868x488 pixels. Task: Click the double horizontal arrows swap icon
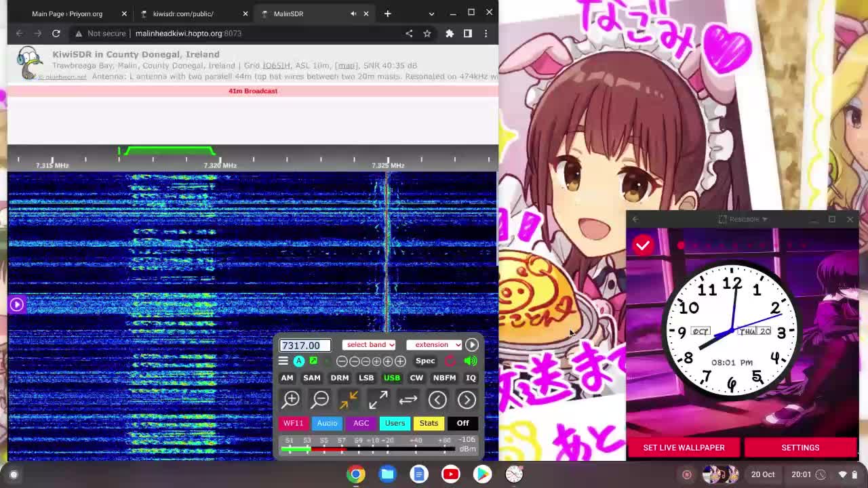408,400
